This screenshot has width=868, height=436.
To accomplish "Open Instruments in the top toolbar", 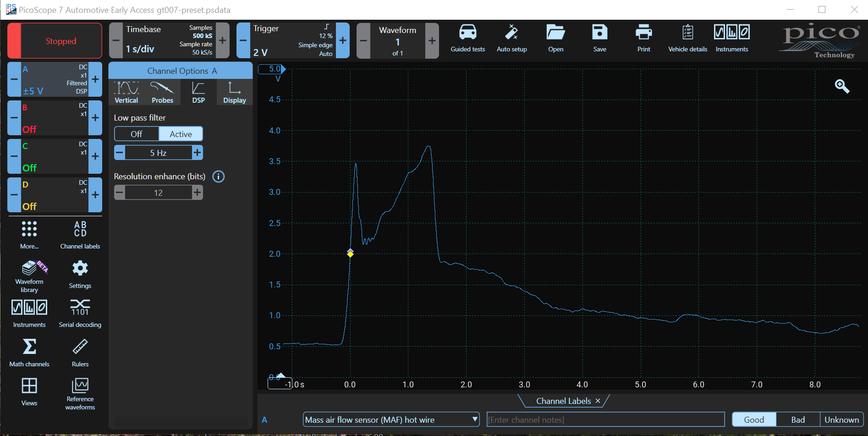I will pos(731,39).
